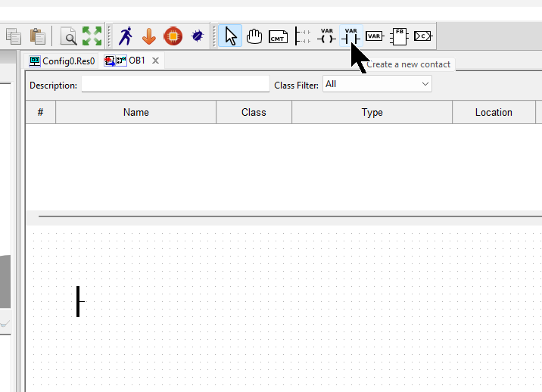Click the create new contact tool
Image resolution: width=542 pixels, height=392 pixels.
351,36
